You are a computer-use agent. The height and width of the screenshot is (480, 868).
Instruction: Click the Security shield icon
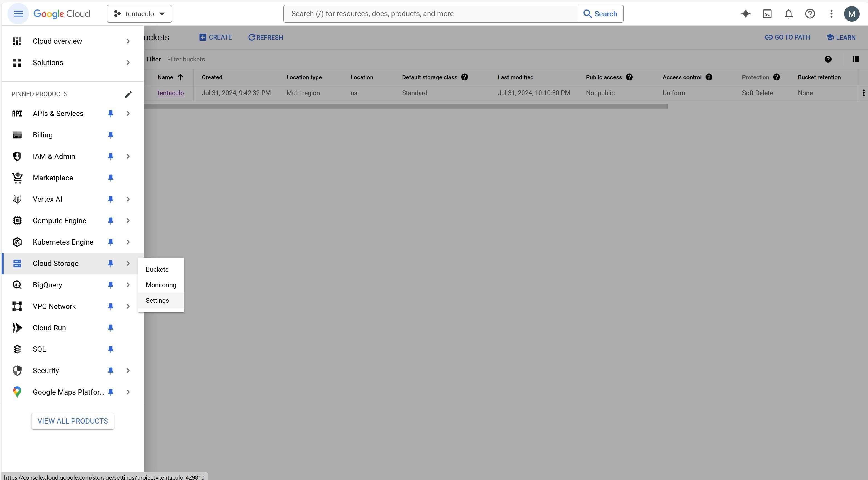(17, 371)
